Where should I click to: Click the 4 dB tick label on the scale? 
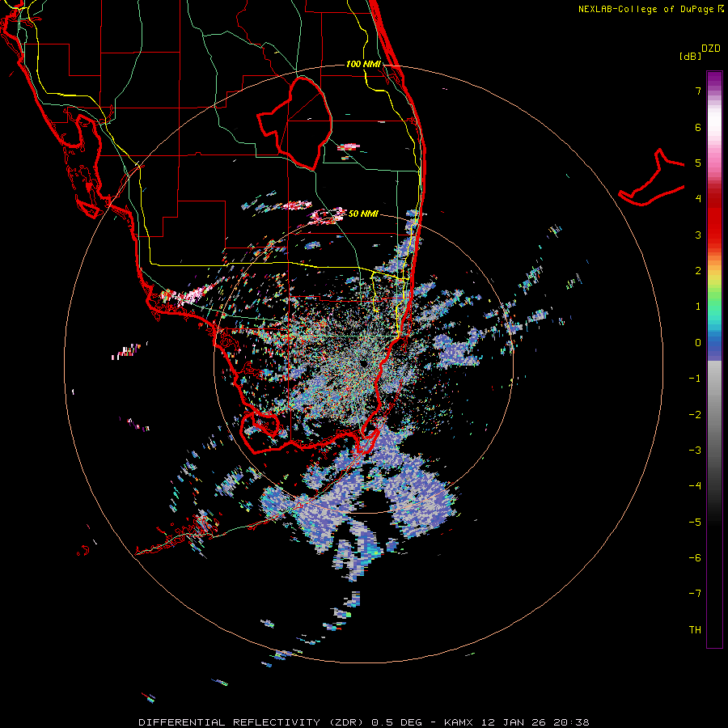[x=698, y=199]
